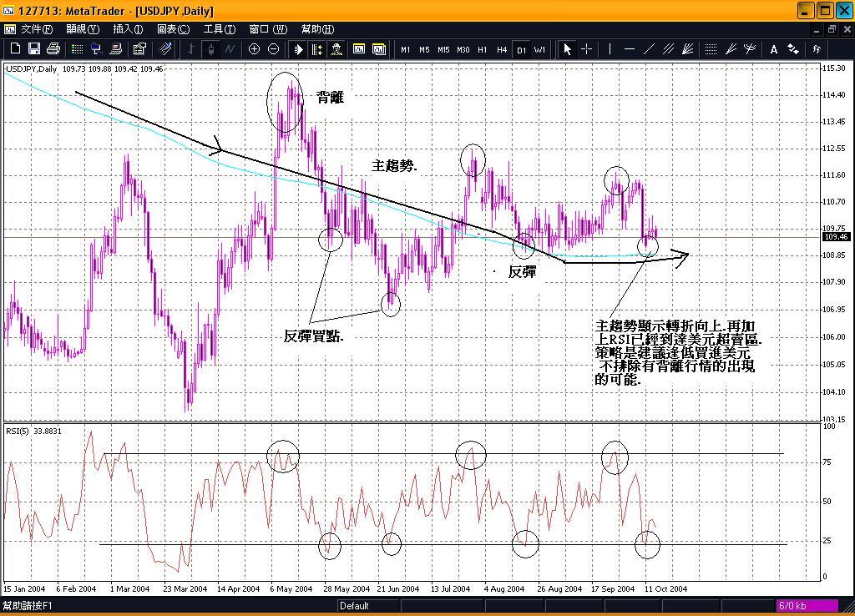
Task: Click the MetaTrader chart icon beside the 文件 menu
Action: [9, 29]
